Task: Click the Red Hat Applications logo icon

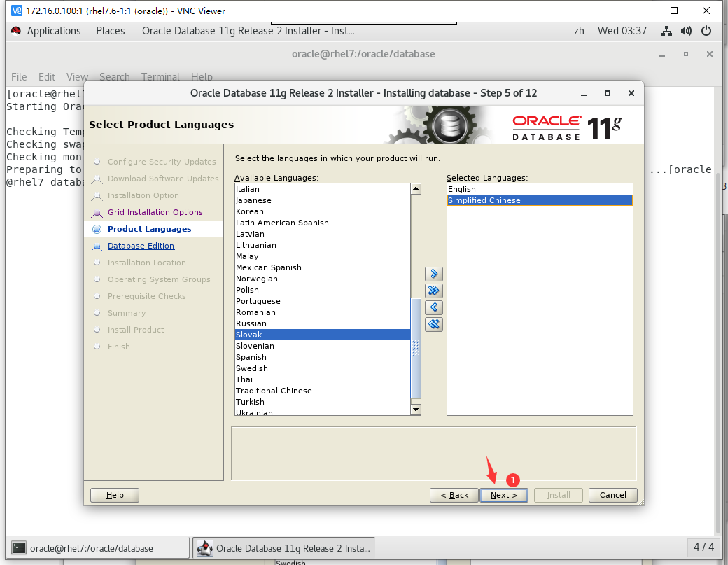Action: 16,31
